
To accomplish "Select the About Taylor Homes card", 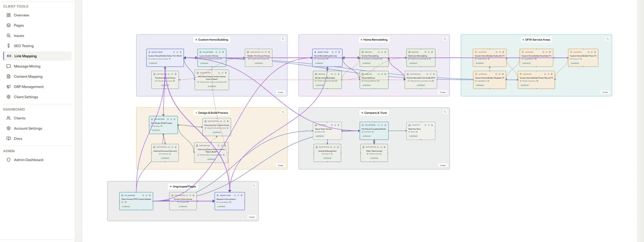I will coord(327,131).
